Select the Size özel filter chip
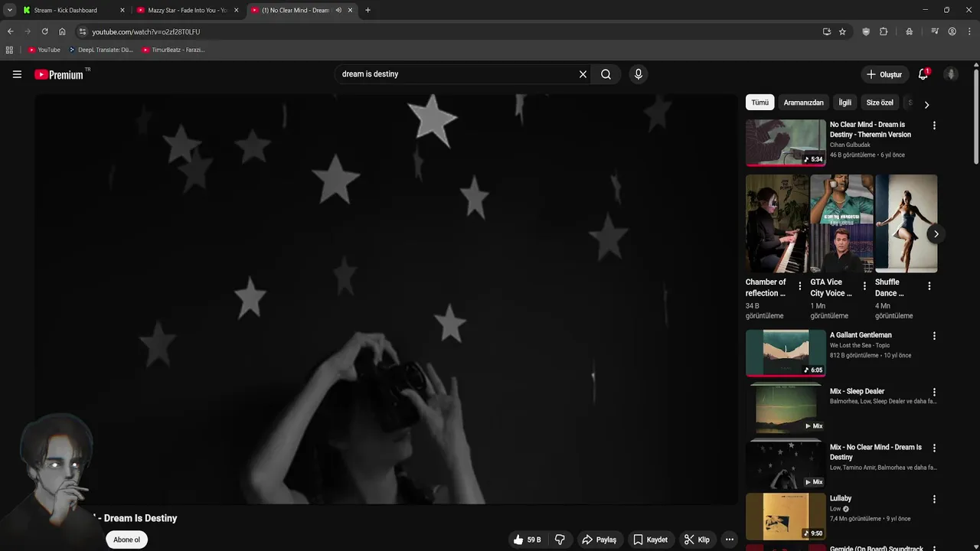 click(x=880, y=103)
